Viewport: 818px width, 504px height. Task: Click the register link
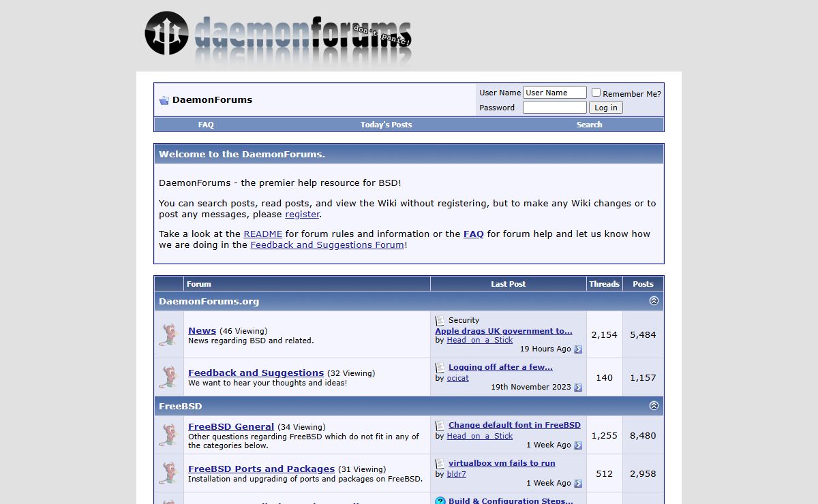point(302,214)
